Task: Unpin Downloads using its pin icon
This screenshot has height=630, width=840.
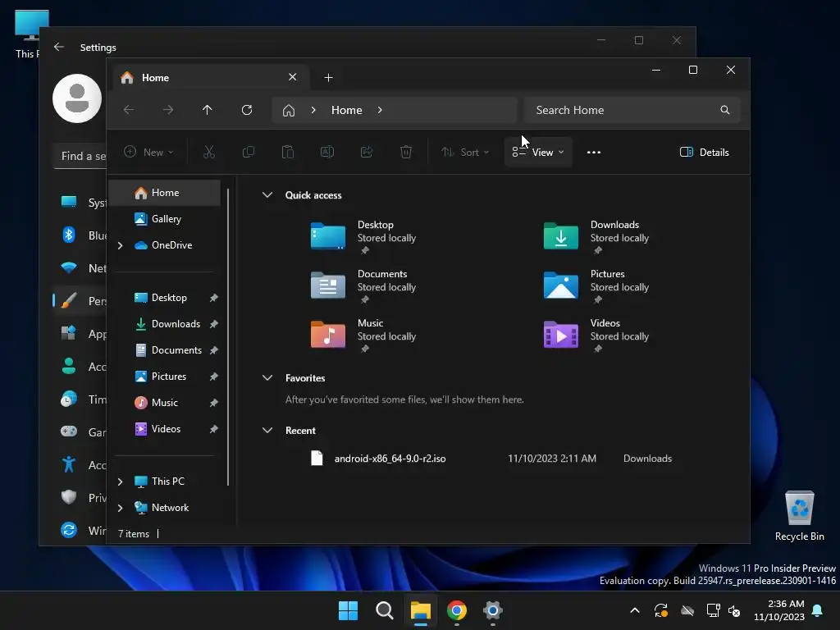Action: pyautogui.click(x=214, y=324)
